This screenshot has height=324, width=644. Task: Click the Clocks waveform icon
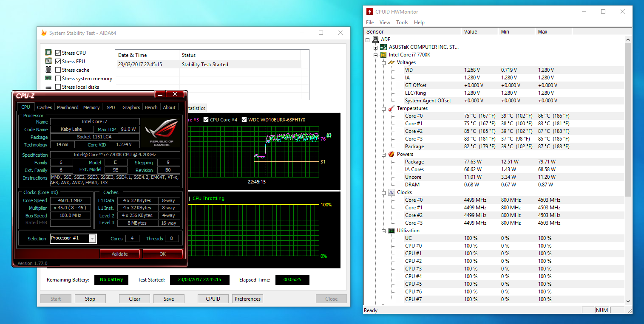click(392, 192)
